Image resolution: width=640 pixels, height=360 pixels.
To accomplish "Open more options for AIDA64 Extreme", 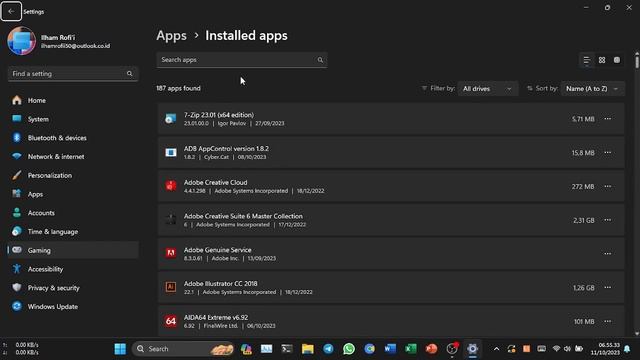I will pos(608,321).
